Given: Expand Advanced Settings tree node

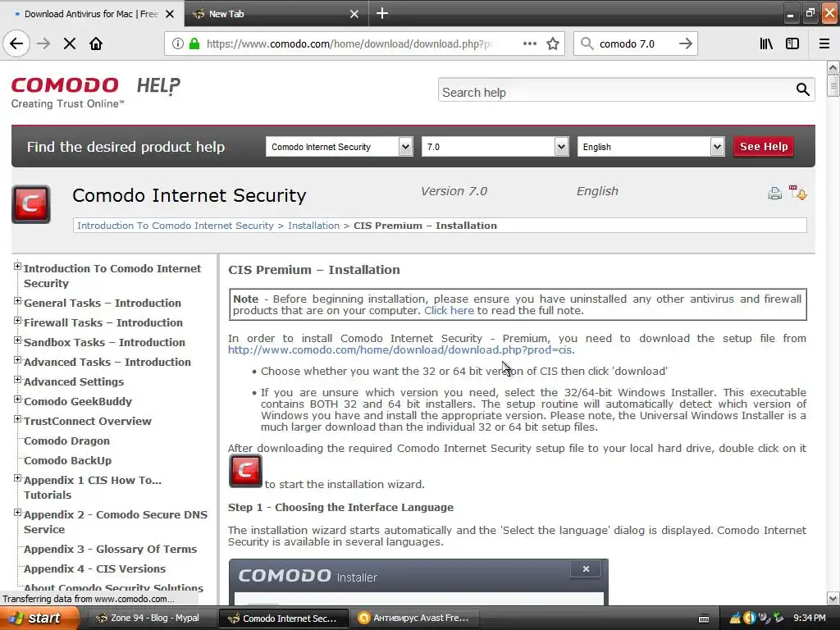Looking at the screenshot, I should 17,380.
